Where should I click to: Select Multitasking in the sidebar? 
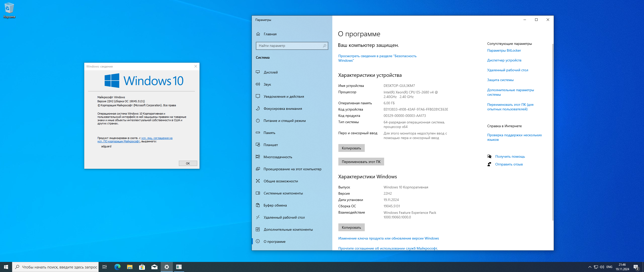278,157
